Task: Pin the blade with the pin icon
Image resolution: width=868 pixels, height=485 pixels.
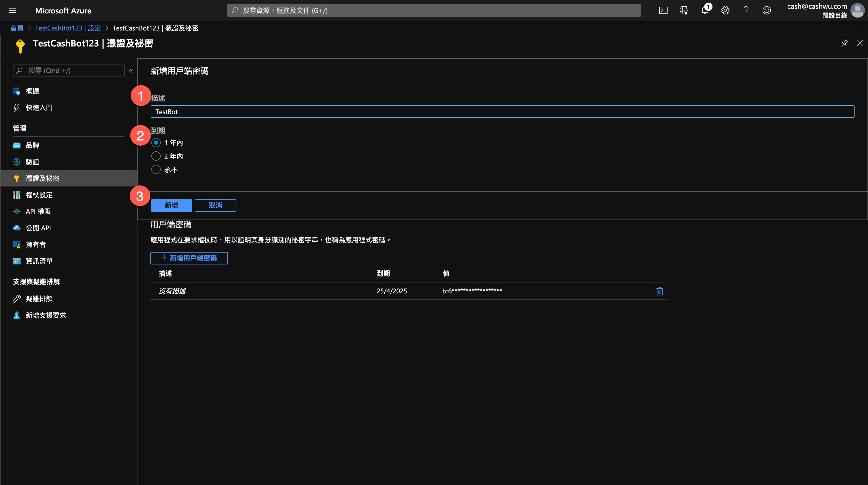Action: [844, 43]
